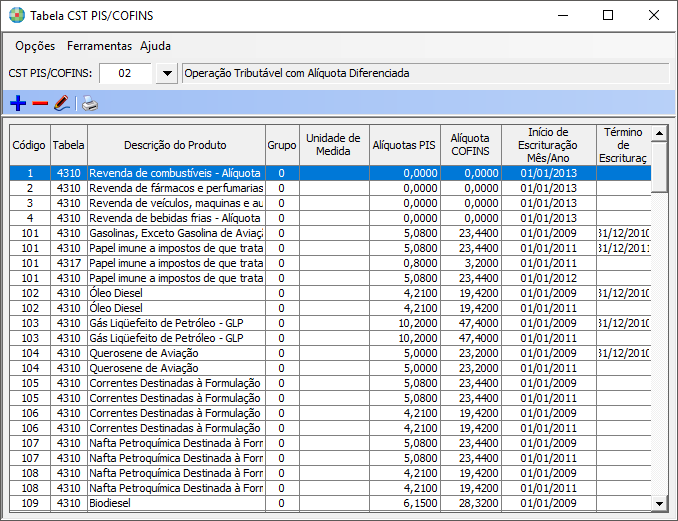Click the scrollbar up arrow
Viewport: 678px width, 521px height.
pos(659,133)
